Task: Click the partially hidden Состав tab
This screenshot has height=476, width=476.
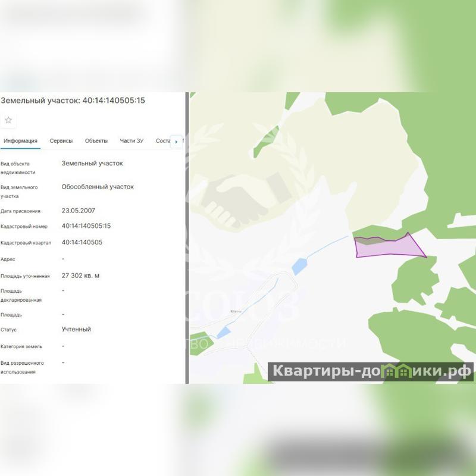Action: pos(163,141)
